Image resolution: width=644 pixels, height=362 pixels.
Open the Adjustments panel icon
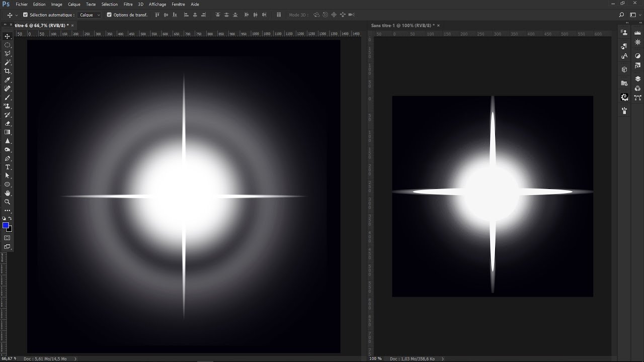(637, 56)
